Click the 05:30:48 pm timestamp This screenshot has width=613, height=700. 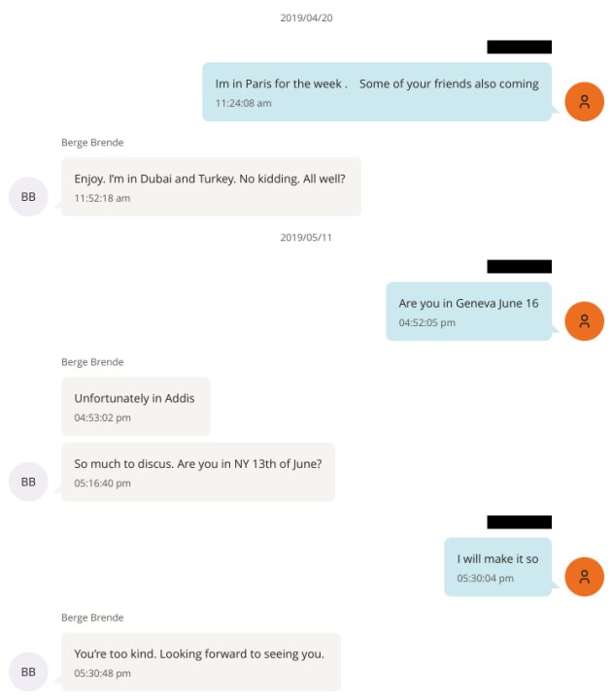pos(102,673)
